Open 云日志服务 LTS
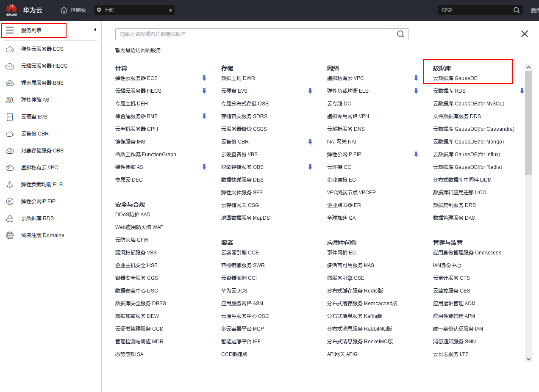The image size is (539, 392). click(451, 354)
